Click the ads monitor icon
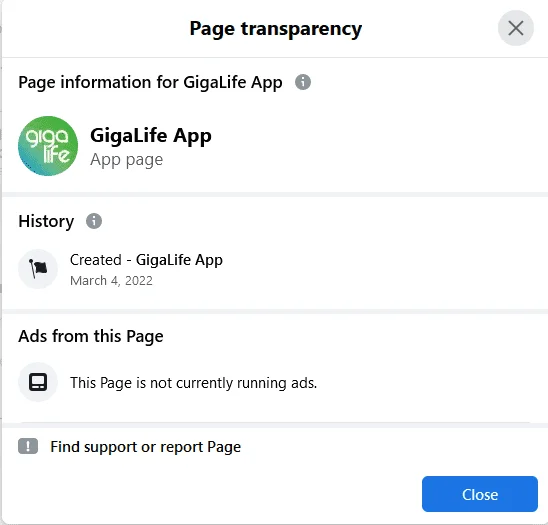 (38, 382)
